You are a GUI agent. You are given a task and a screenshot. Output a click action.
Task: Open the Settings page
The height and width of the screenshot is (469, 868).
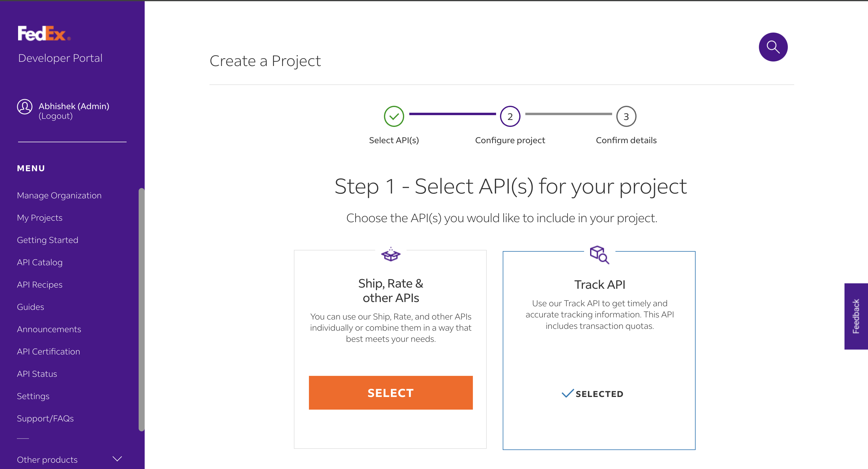(33, 396)
